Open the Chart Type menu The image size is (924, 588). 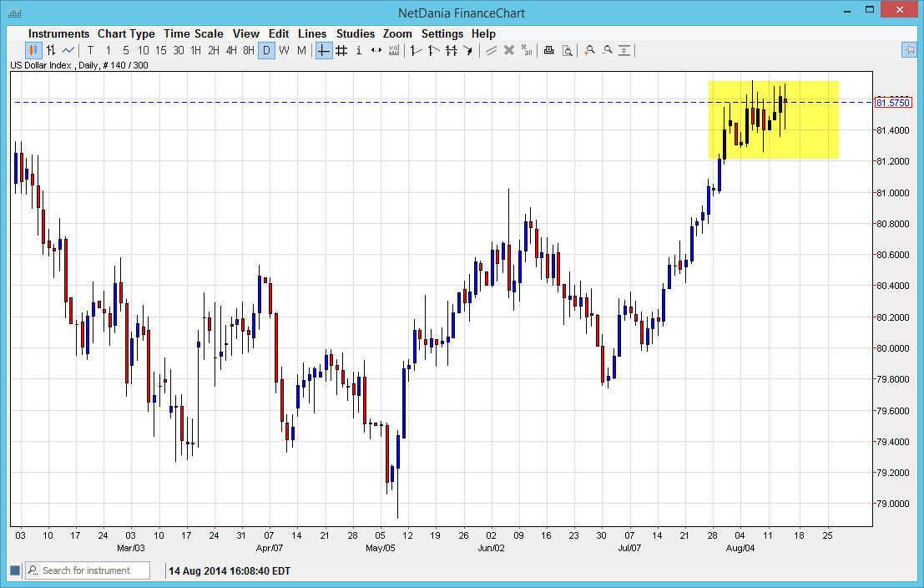coord(126,33)
